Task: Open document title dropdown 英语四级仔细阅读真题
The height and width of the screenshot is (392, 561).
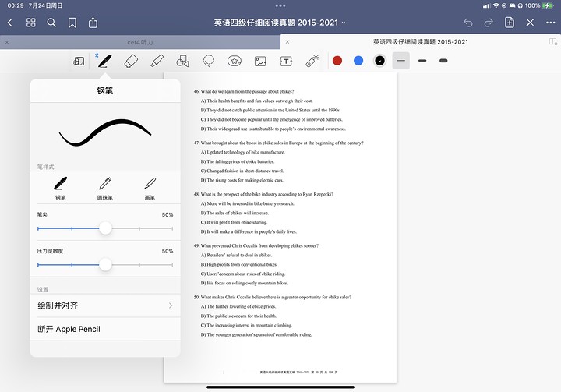Action: point(280,23)
